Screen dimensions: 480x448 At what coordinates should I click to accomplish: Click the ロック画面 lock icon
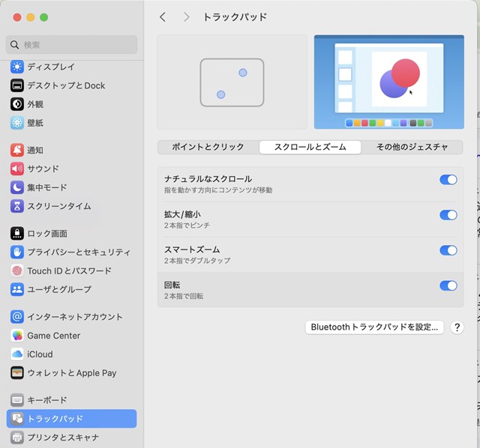[x=17, y=234]
